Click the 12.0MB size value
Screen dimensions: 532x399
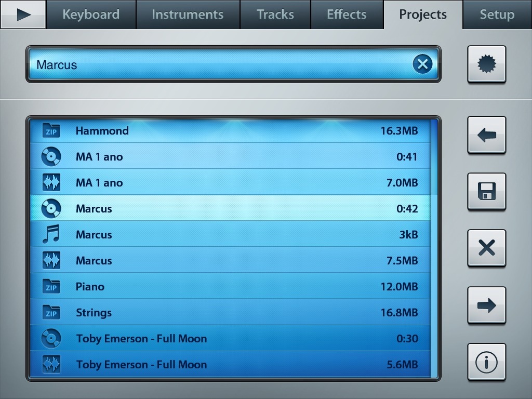(400, 287)
